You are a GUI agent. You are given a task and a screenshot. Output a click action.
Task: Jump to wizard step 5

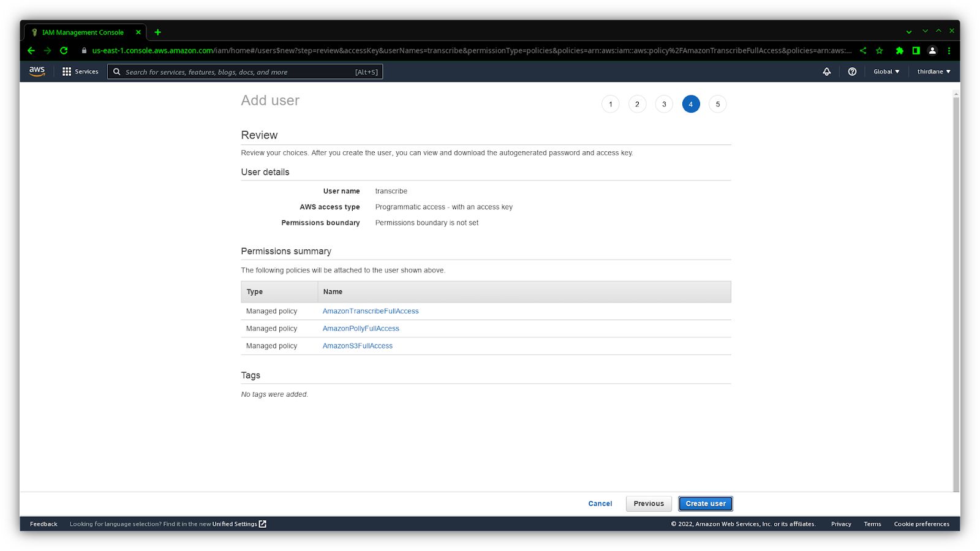click(x=718, y=104)
